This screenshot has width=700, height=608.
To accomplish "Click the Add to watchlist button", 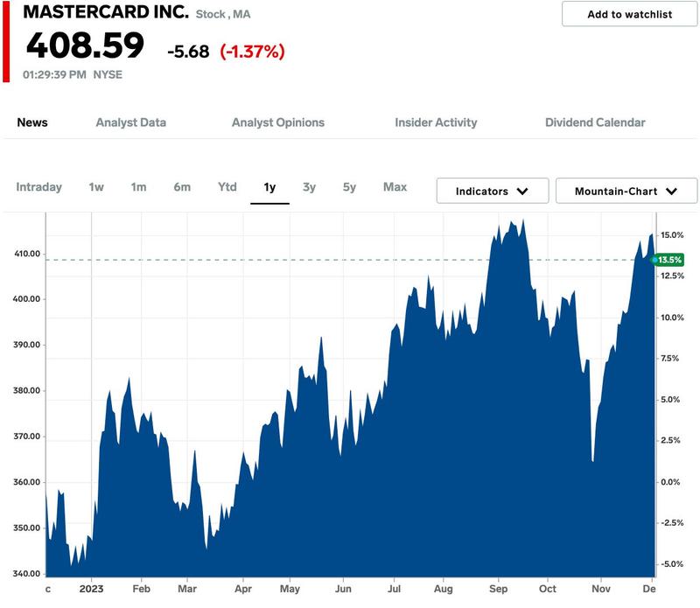I will [629, 14].
